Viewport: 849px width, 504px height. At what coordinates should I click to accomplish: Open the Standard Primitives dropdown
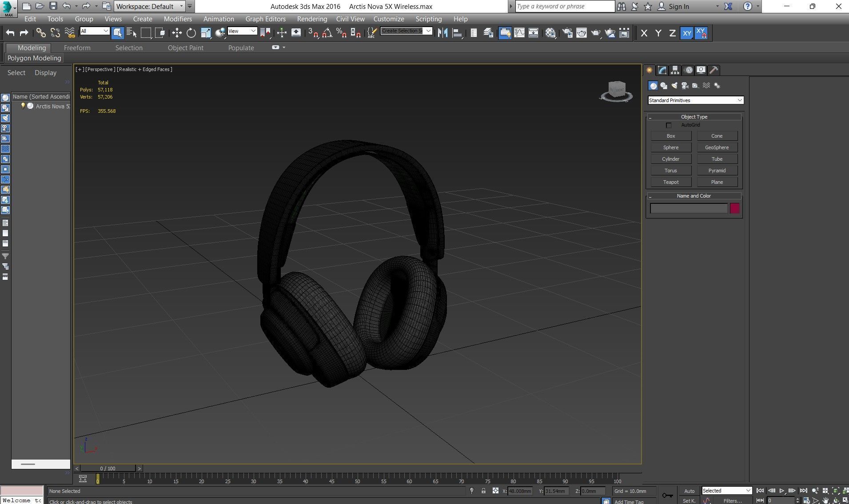[x=696, y=100]
